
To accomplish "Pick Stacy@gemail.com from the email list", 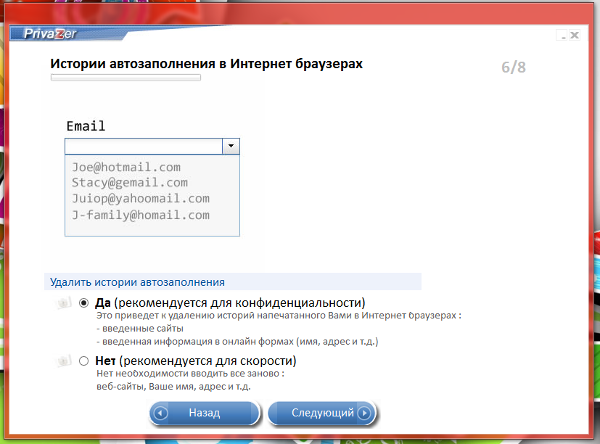I will 129,183.
